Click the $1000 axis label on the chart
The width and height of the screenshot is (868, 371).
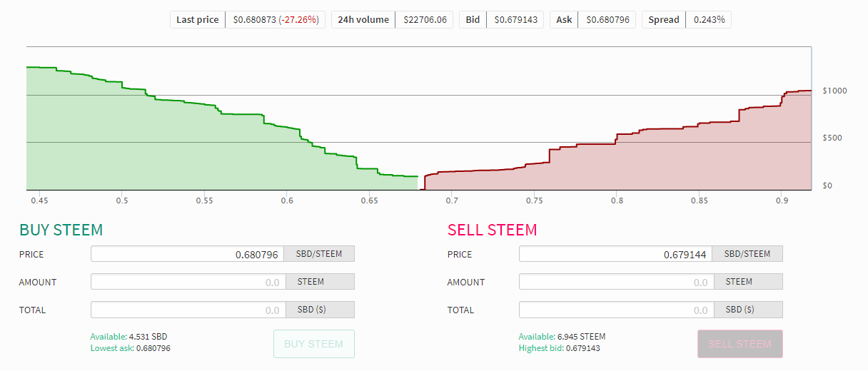point(834,91)
